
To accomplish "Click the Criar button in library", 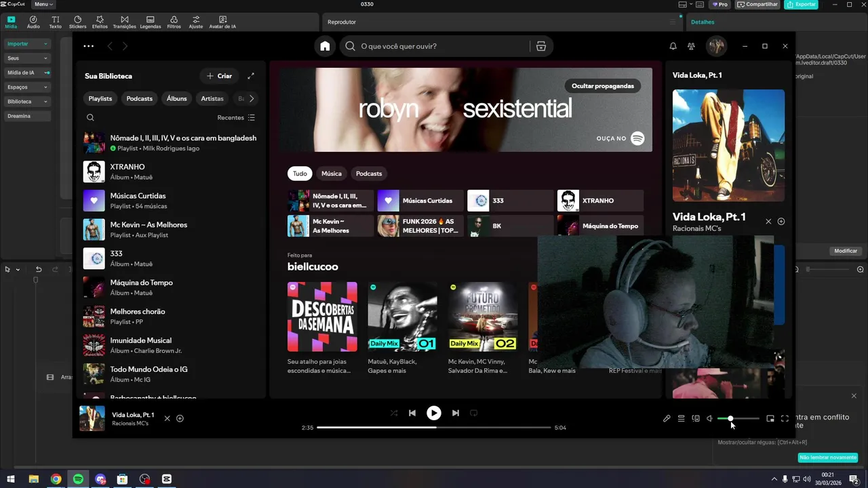I will (219, 76).
